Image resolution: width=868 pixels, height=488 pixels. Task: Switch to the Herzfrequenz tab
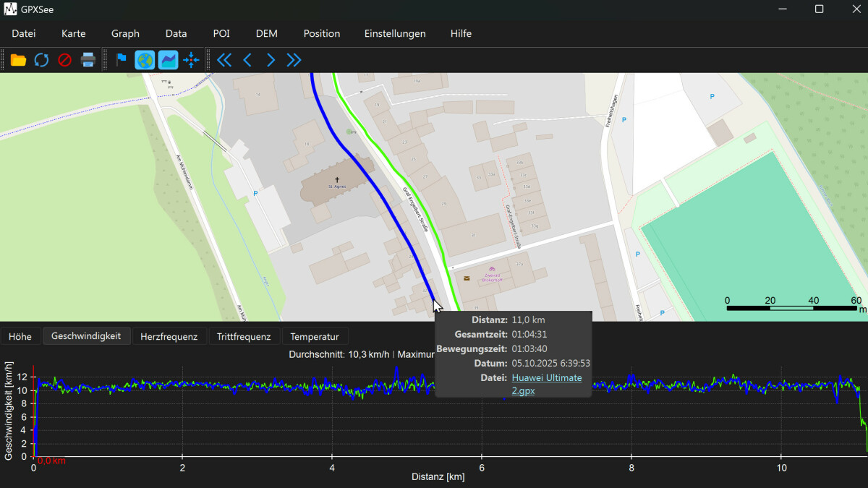click(169, 336)
